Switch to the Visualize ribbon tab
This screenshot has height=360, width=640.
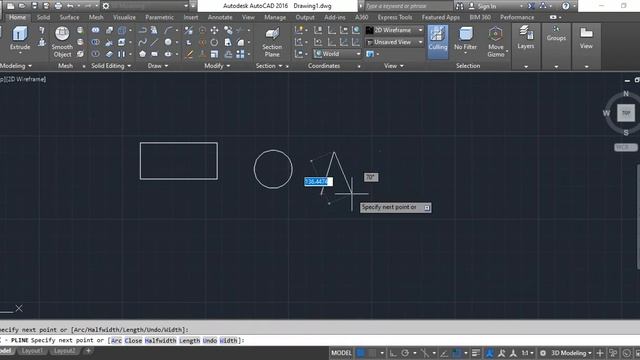124,17
